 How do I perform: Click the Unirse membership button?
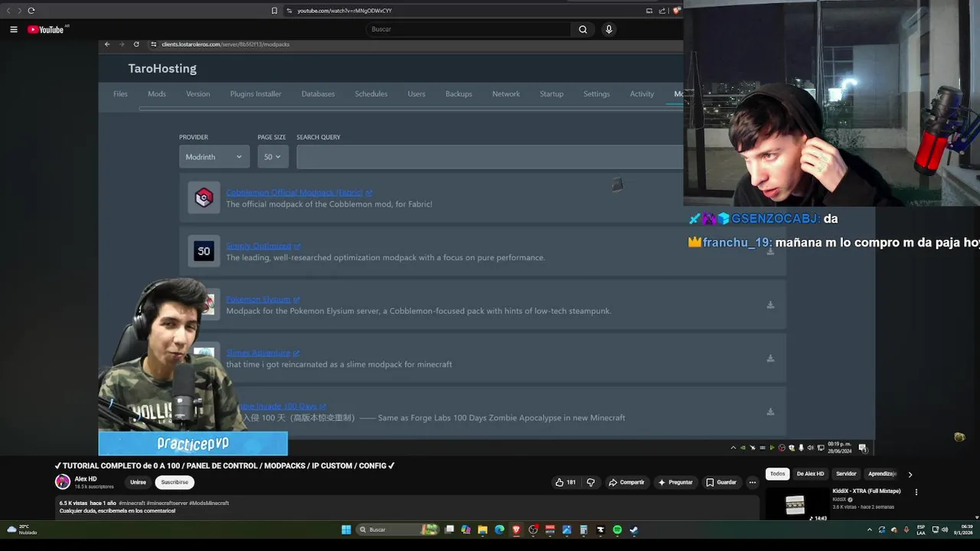pos(138,482)
